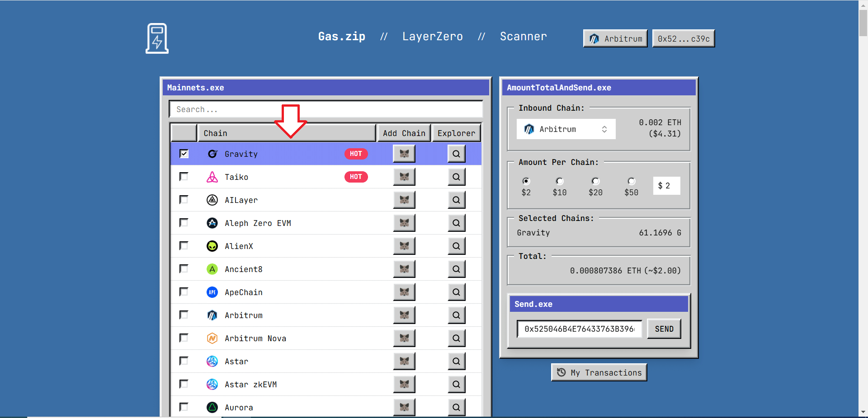Open the Gas.zip tab
868x418 pixels.
(342, 36)
